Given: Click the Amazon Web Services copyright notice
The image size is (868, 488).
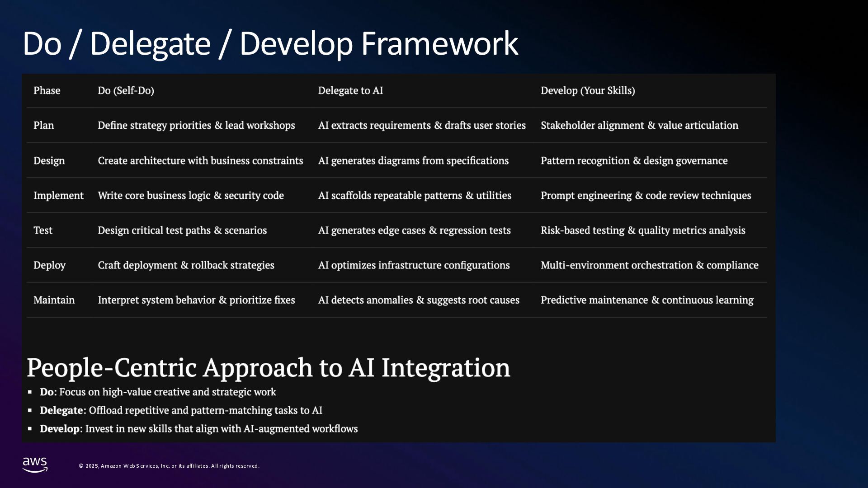Looking at the screenshot, I should click(x=169, y=466).
